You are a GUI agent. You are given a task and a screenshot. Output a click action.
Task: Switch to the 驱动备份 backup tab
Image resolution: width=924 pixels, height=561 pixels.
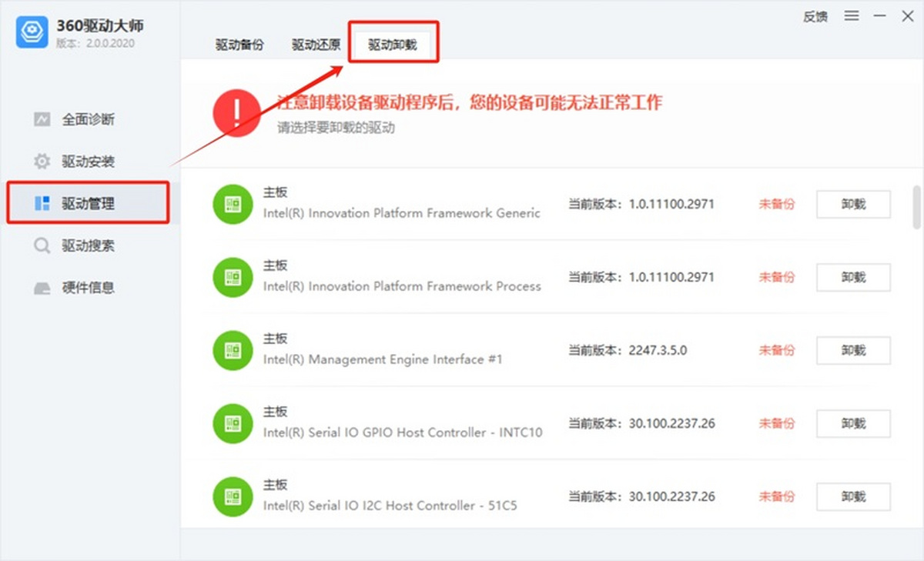coord(239,45)
